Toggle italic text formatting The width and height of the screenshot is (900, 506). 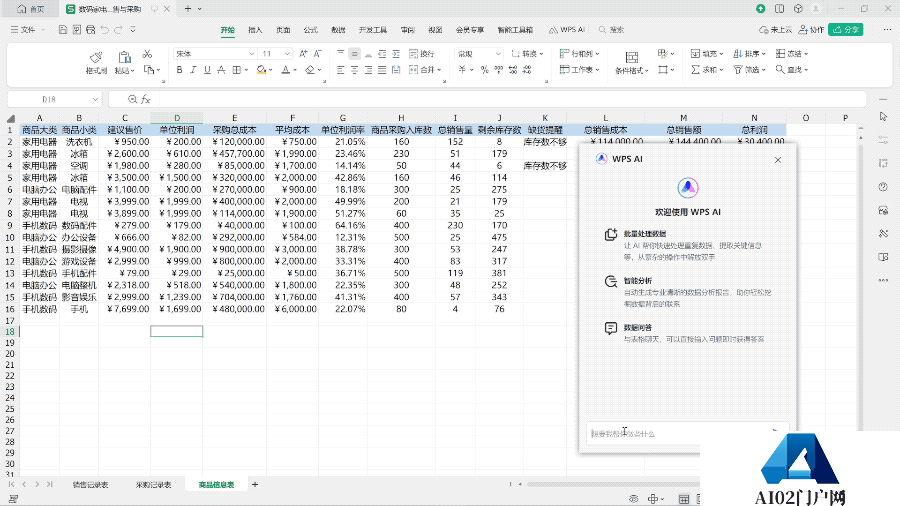[x=195, y=70]
